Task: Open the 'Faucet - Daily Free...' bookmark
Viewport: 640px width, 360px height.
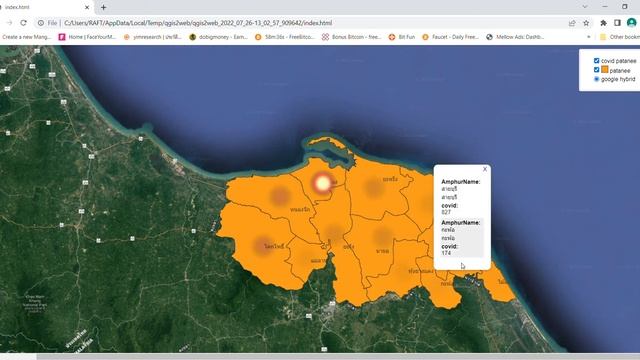Action: (x=450, y=37)
